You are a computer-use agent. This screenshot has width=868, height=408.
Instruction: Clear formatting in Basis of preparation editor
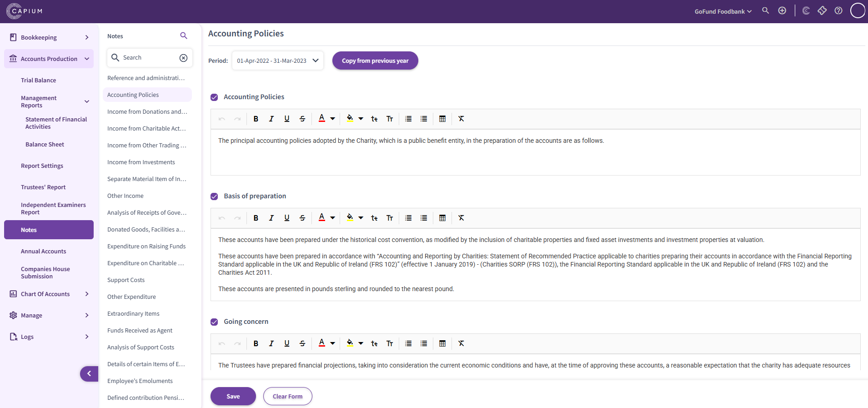(x=461, y=218)
